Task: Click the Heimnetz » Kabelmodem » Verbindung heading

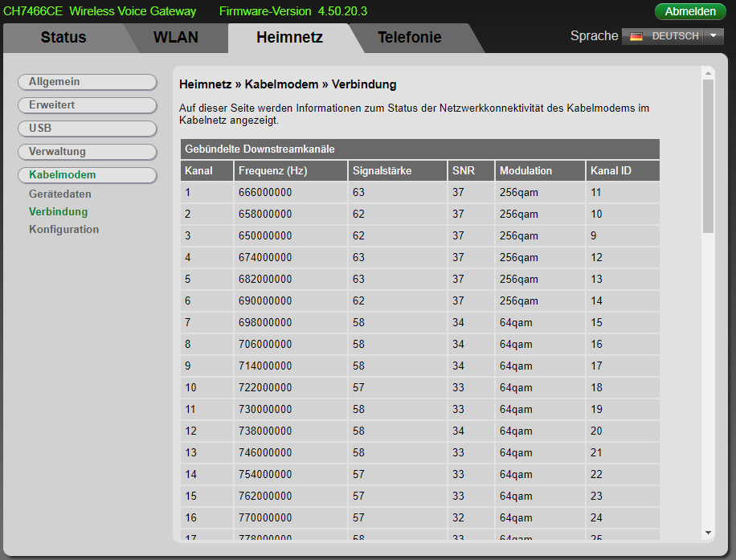Action: click(288, 84)
